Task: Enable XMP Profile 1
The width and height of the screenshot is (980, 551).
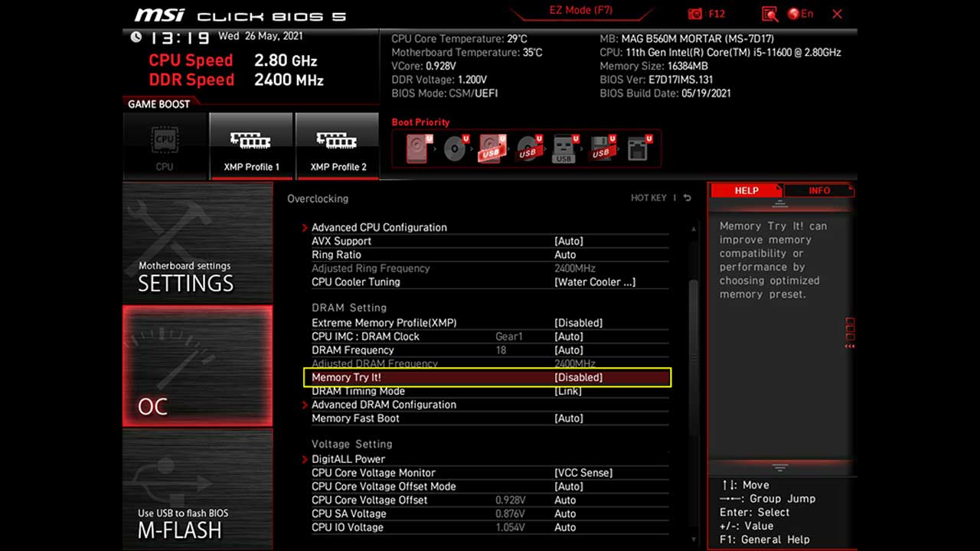Action: 251,145
